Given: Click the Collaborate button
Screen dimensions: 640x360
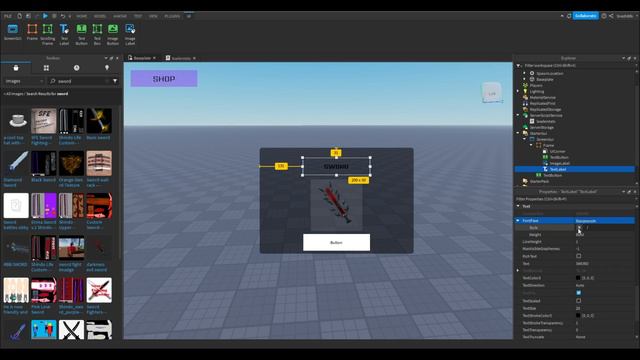Looking at the screenshot, I should [x=586, y=16].
